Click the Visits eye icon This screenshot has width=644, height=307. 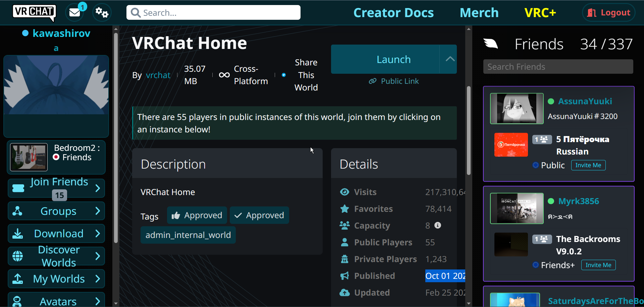click(344, 192)
